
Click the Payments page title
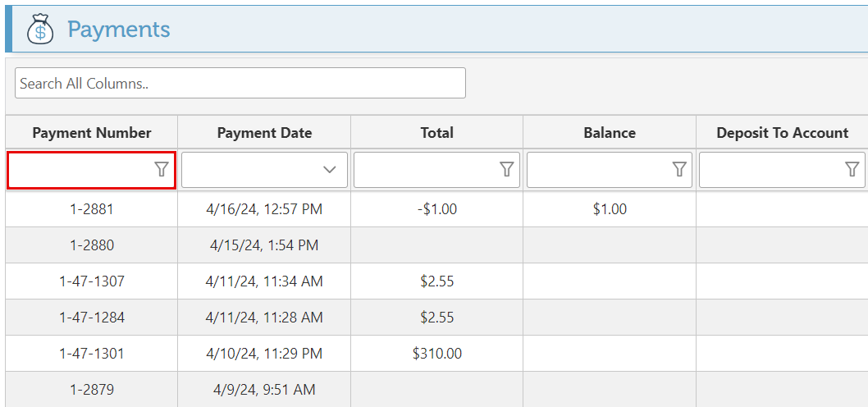click(x=119, y=30)
